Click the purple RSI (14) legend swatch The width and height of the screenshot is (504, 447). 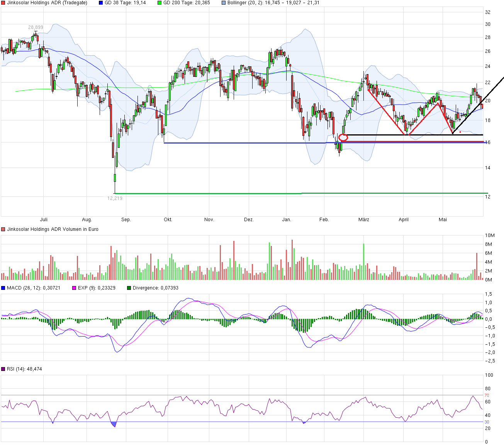click(3, 369)
